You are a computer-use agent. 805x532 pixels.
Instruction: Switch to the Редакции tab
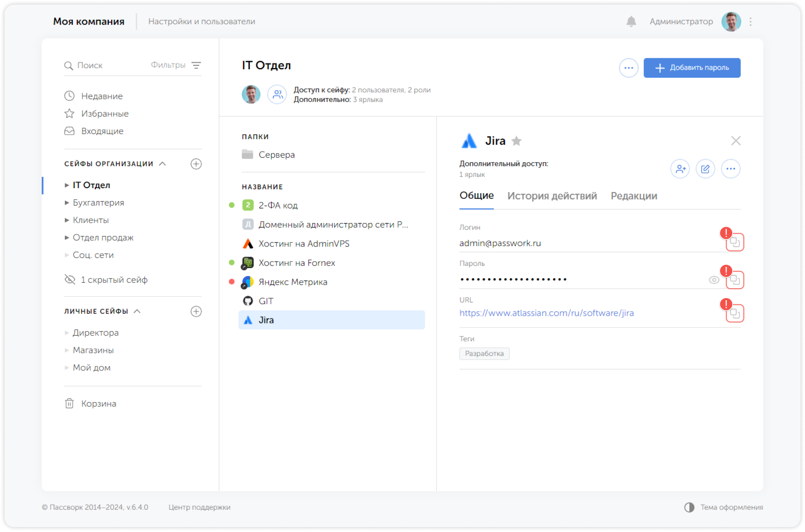click(634, 196)
